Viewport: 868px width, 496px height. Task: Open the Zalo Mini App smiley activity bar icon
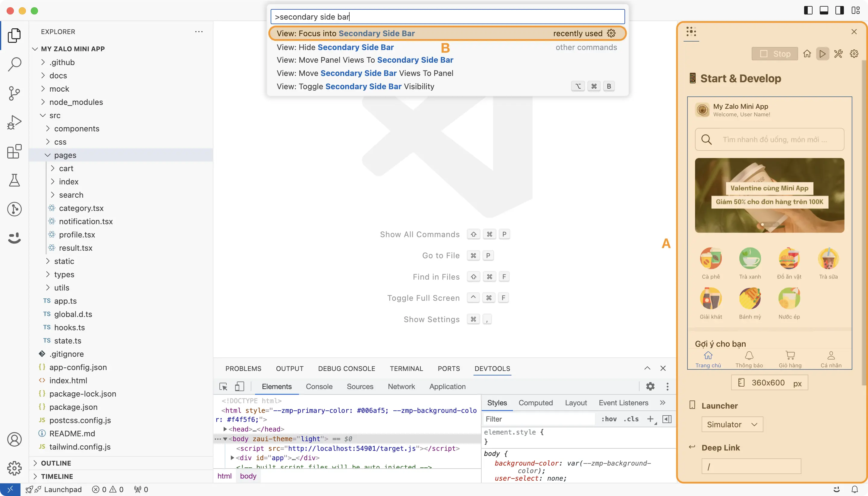tap(14, 238)
